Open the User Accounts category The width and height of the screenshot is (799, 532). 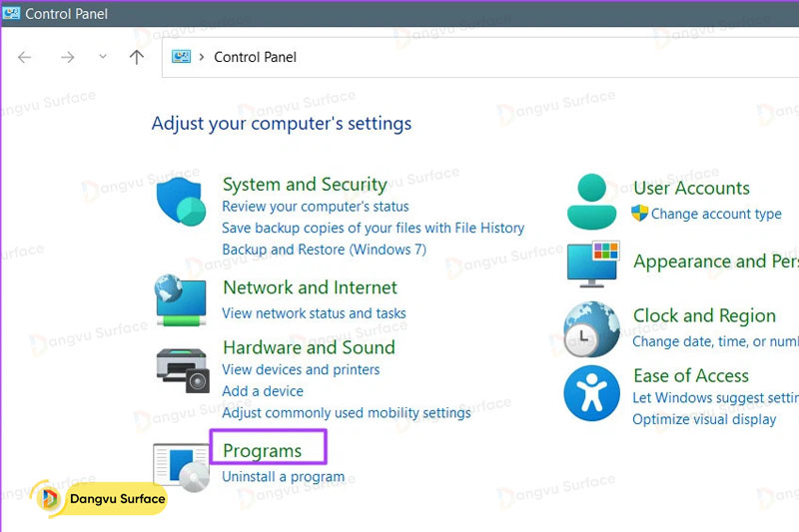tap(691, 189)
